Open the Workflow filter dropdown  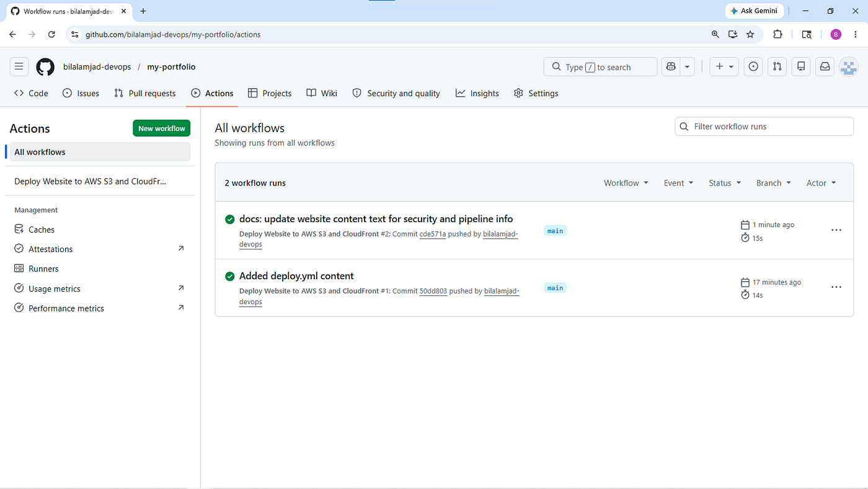pyautogui.click(x=626, y=183)
